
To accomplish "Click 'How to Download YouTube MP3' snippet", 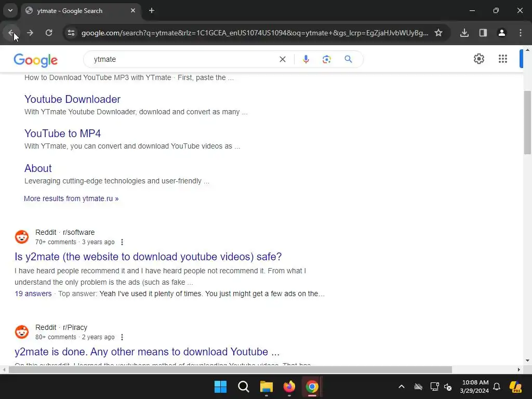I will [x=129, y=77].
